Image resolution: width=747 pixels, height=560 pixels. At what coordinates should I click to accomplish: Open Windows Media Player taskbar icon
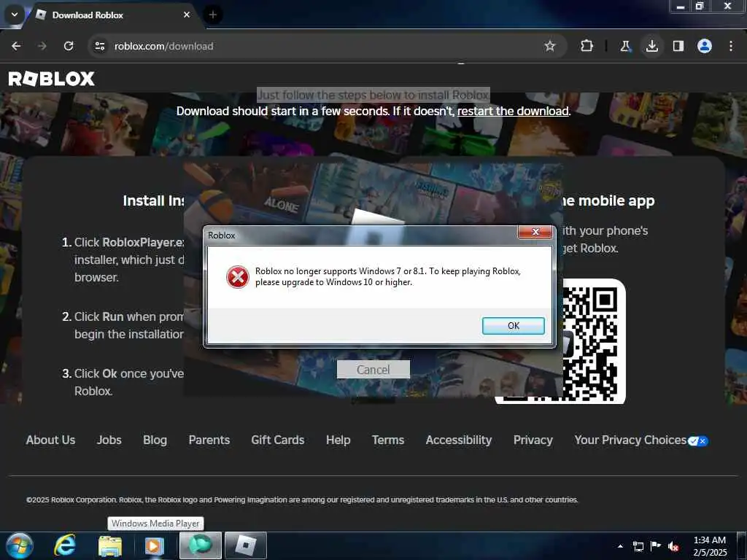coord(155,545)
